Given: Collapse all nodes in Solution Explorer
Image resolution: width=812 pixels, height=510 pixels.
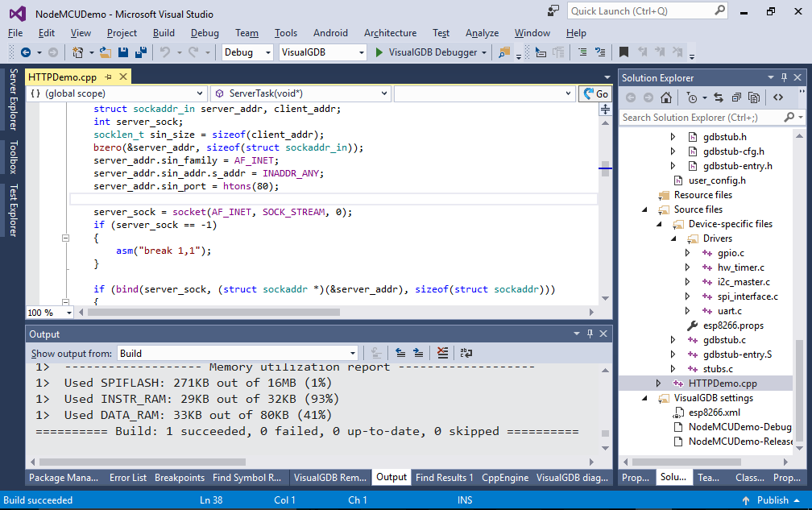Looking at the screenshot, I should click(736, 97).
